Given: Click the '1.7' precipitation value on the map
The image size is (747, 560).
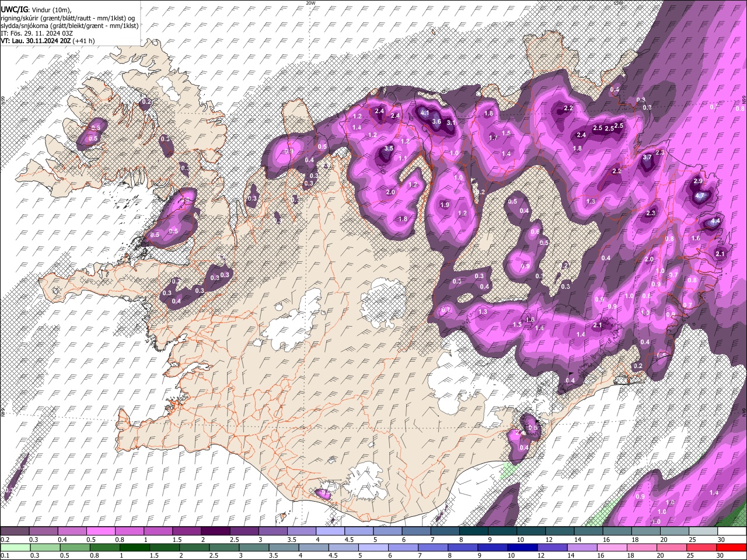Looking at the screenshot, I should tap(493, 138).
